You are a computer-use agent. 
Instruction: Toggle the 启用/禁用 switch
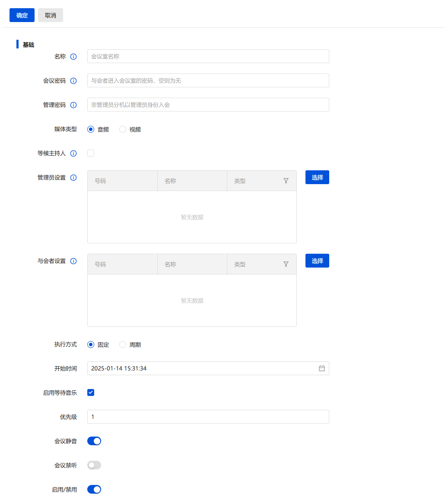pyautogui.click(x=94, y=489)
